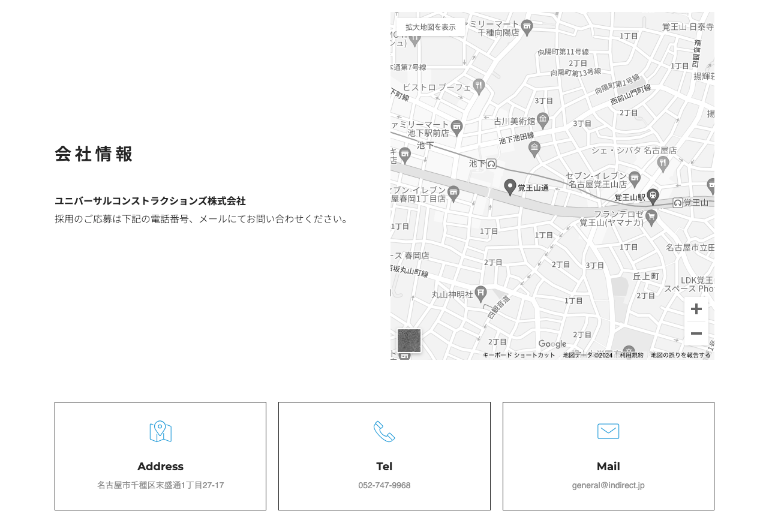Open the larger map via 拡大地図を表示
The image size is (763, 532).
coord(430,27)
